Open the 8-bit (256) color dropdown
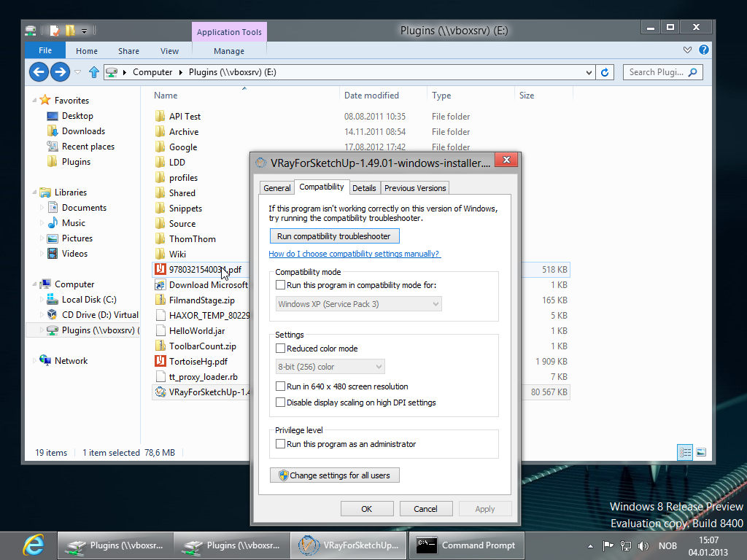The height and width of the screenshot is (560, 747). pyautogui.click(x=330, y=367)
